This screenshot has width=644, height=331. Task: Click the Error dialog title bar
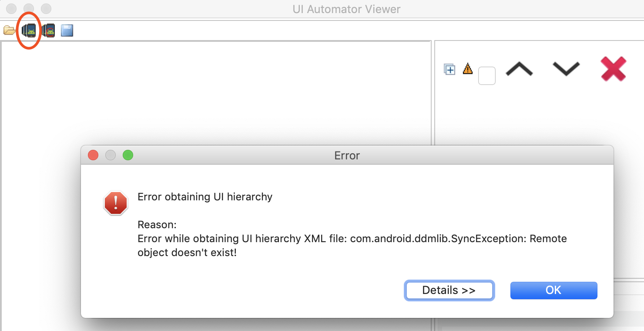point(347,155)
